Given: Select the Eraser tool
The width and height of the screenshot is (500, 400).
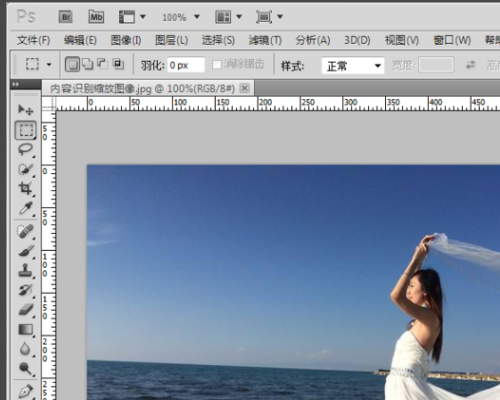Looking at the screenshot, I should [x=25, y=310].
